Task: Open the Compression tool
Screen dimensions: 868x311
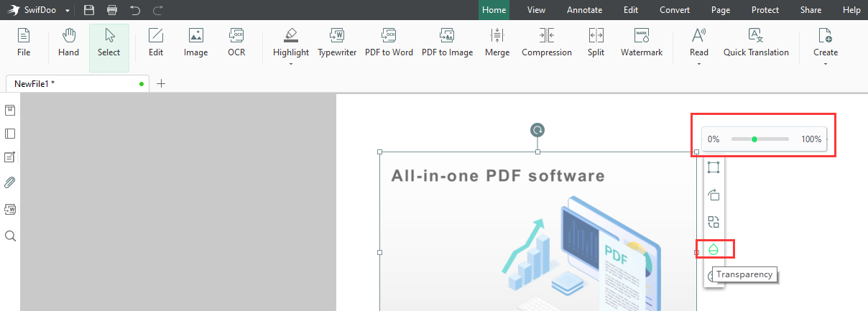Action: (547, 43)
